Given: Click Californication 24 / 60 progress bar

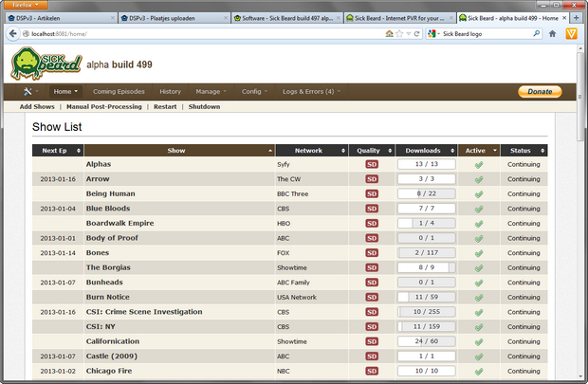Looking at the screenshot, I should pyautogui.click(x=427, y=341).
